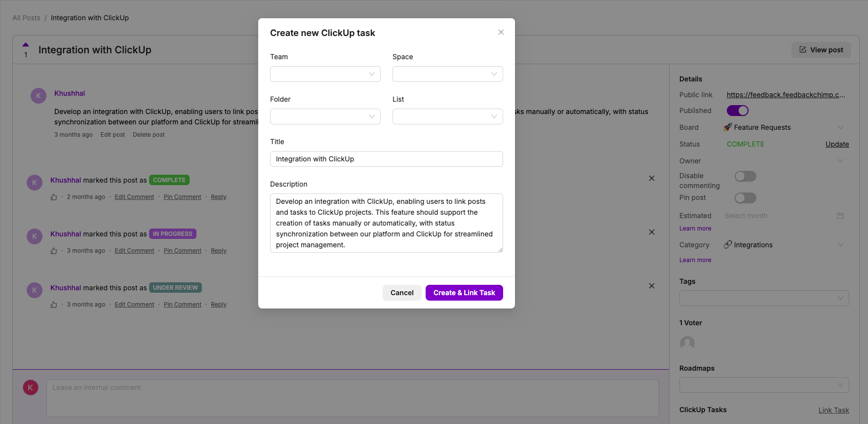
Task: Delete the UNDER REVIEW comment with X icon
Action: pos(651,286)
